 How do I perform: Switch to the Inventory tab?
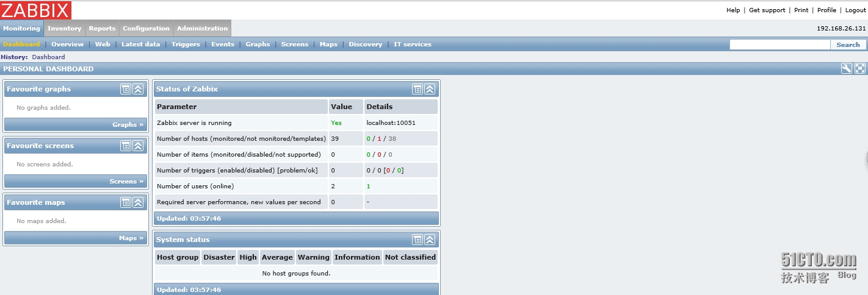pyautogui.click(x=64, y=28)
